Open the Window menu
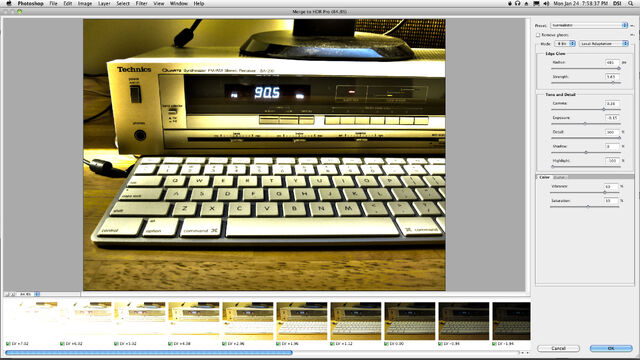 [179, 3]
